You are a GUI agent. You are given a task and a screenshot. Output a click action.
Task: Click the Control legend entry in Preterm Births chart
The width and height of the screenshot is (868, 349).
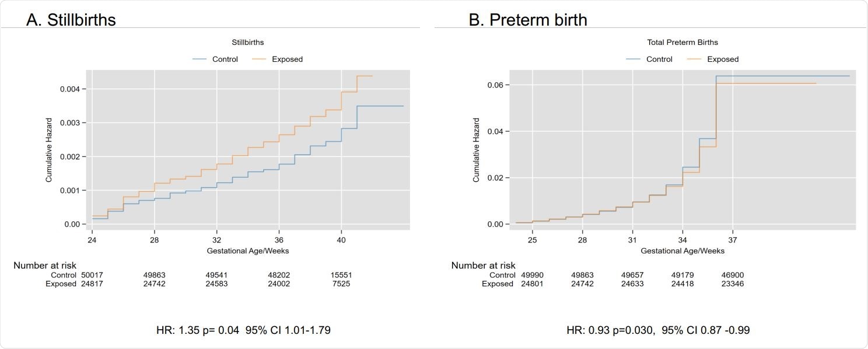point(659,59)
